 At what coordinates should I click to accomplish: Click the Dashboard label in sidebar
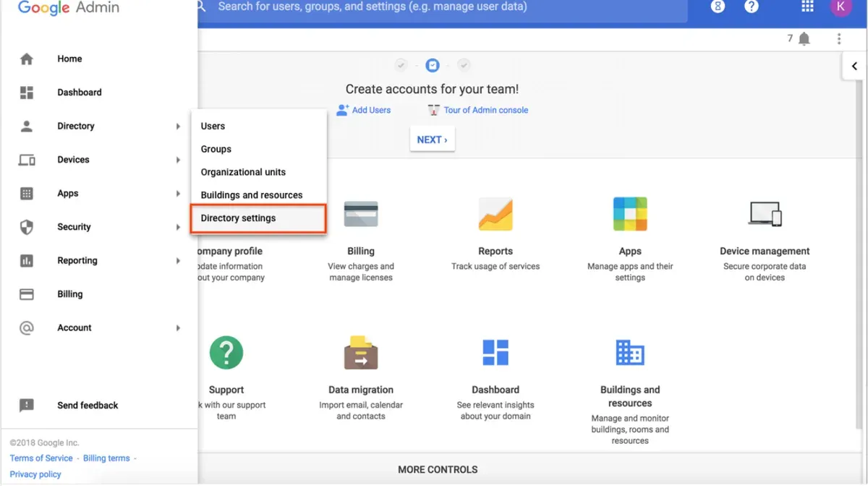(x=80, y=93)
